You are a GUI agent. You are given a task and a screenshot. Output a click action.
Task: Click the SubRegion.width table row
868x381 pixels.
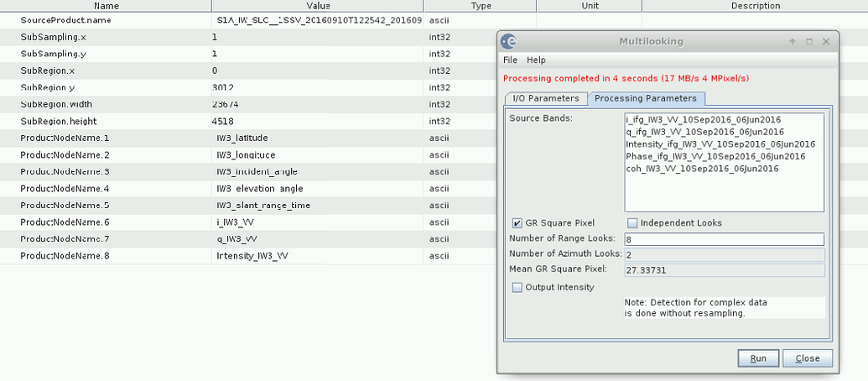click(x=105, y=104)
